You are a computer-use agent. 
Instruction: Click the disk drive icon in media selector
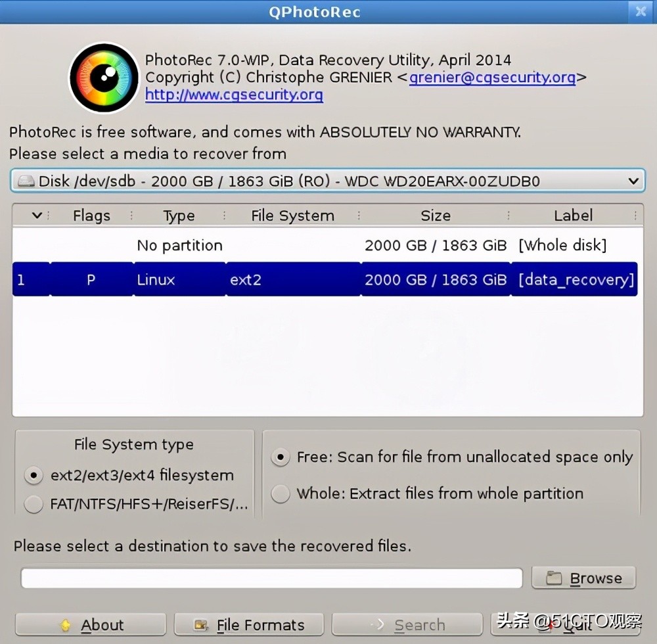pos(26,181)
